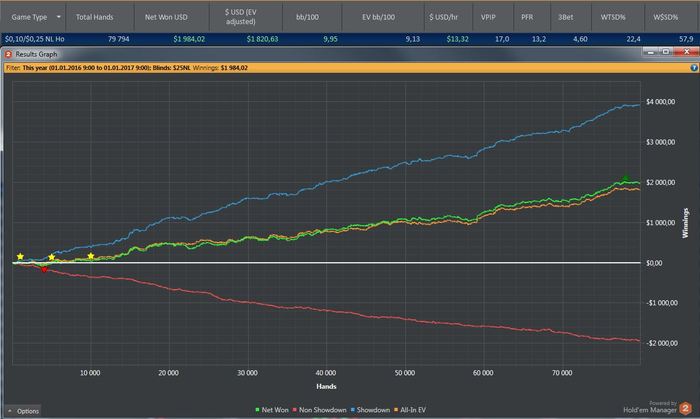Click the 22,4 WTSD% cell
Viewport: 700px width, 419px height.
coord(633,39)
